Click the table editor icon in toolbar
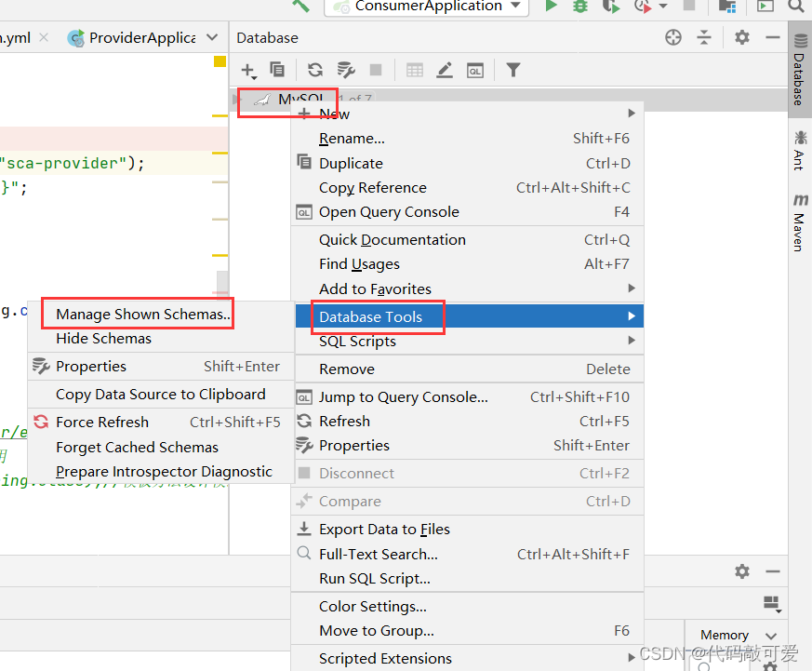Viewport: 812px width, 671px height. click(x=414, y=70)
